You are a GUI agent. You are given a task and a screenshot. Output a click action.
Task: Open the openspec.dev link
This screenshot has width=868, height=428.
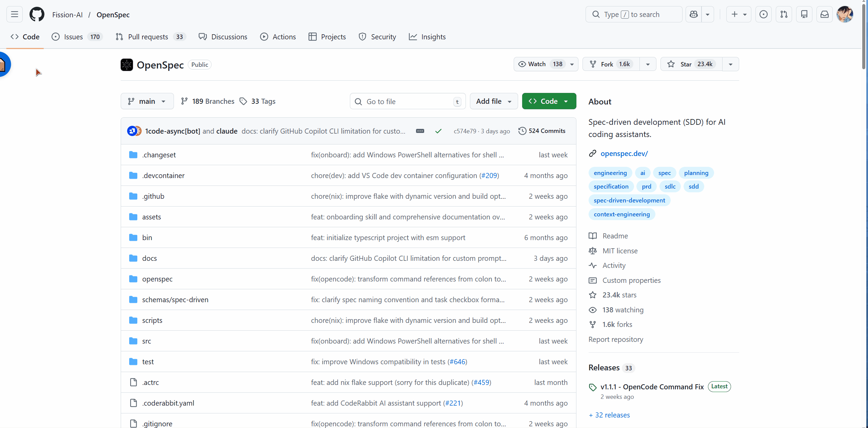(x=624, y=154)
